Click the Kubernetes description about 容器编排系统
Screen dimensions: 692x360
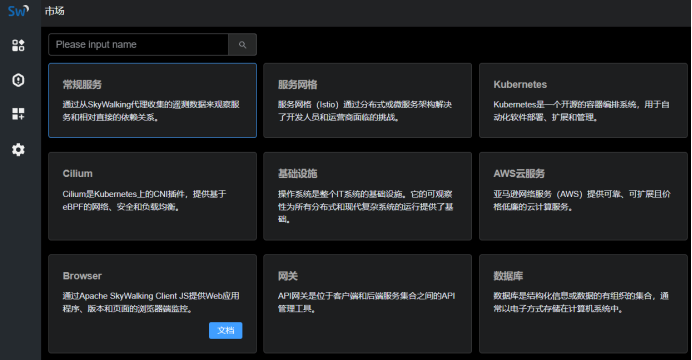click(x=581, y=111)
